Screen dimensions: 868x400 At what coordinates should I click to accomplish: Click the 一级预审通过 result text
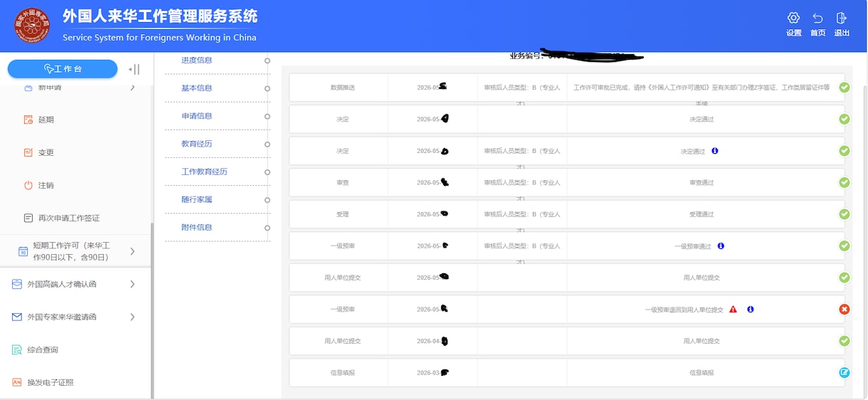(693, 246)
